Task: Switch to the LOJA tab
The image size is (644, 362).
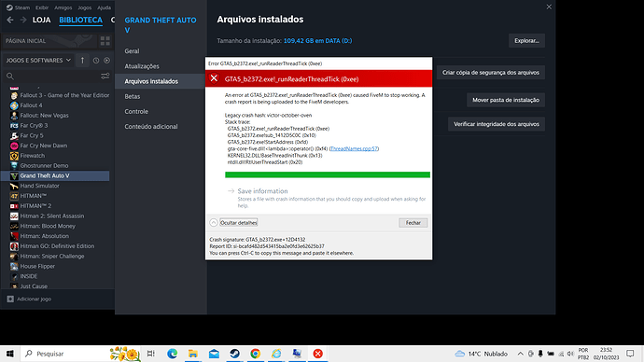Action: 41,20
